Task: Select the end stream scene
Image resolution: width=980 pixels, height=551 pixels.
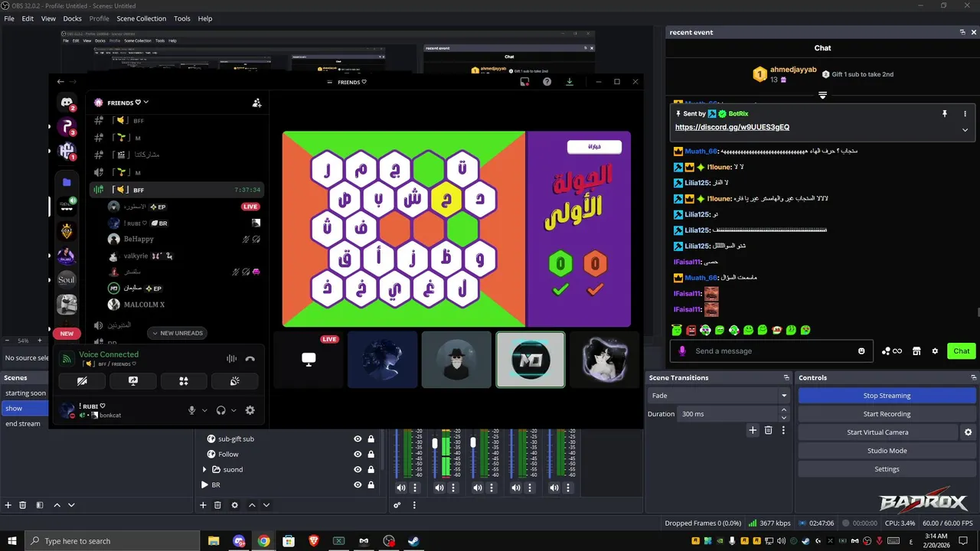Action: pos(24,424)
